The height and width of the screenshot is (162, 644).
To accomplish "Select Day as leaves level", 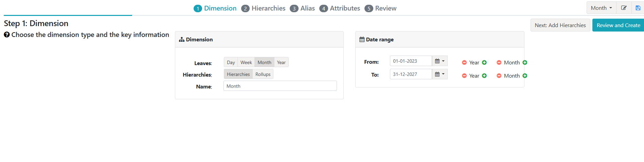I will point(231,62).
